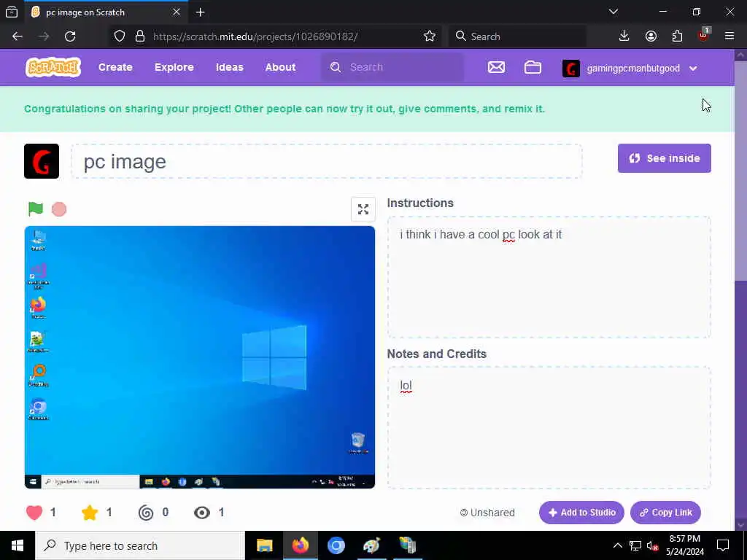Open Chromium icon in taskbar
747x560 pixels.
pos(336,545)
